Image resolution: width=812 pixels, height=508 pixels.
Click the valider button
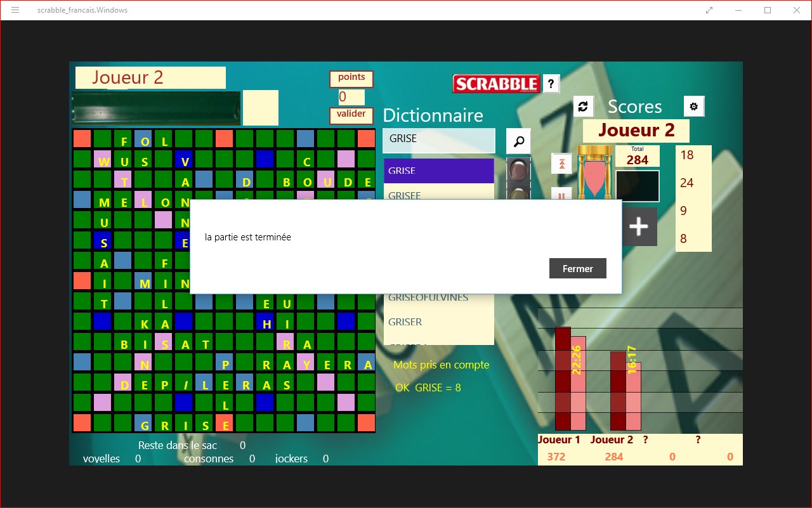pos(351,115)
